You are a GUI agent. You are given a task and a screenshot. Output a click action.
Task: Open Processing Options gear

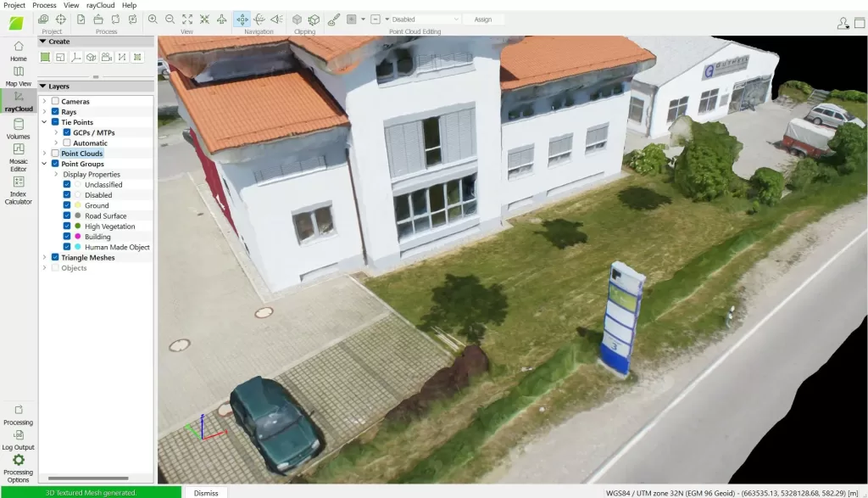pos(19,468)
